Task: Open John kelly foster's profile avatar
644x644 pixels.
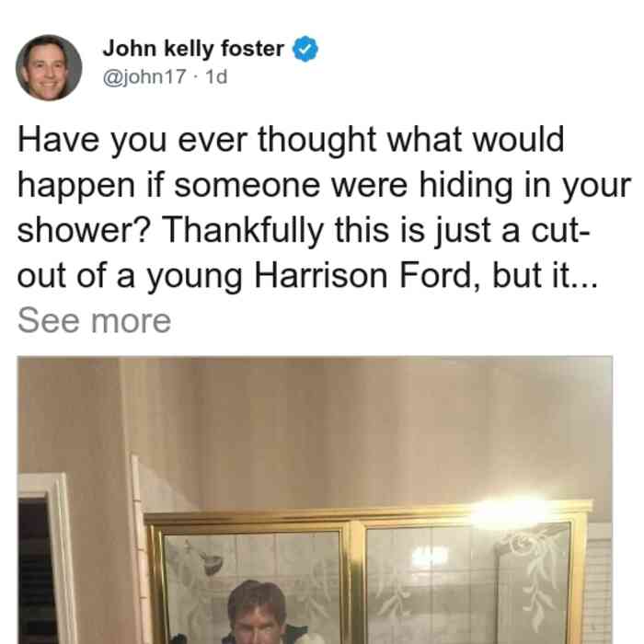Action: point(49,68)
